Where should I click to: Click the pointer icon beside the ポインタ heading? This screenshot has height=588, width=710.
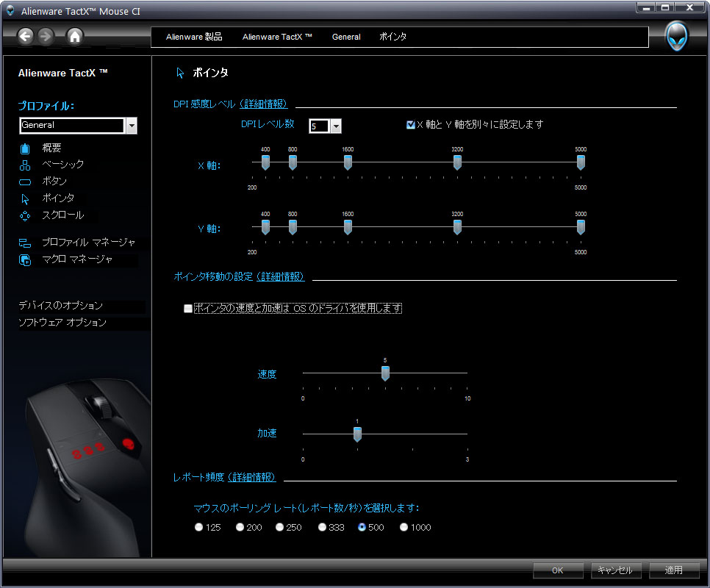[x=180, y=73]
